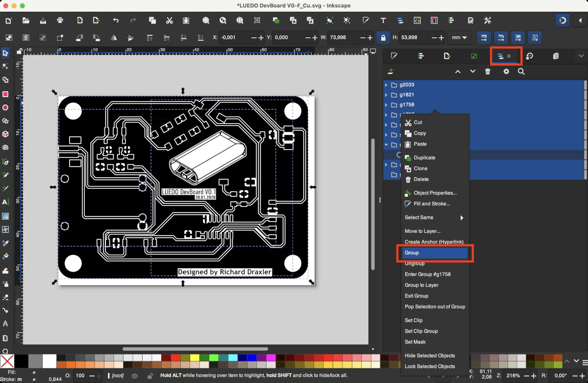Select the 3D Box tool
588x383 pixels.
pyautogui.click(x=5, y=134)
